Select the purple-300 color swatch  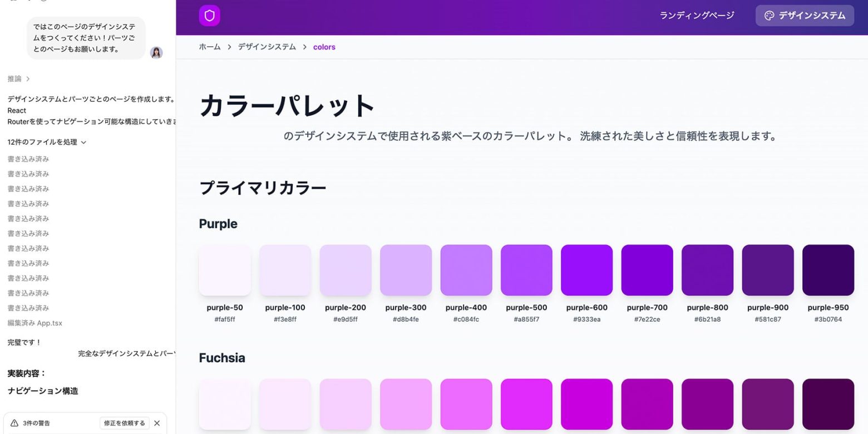(x=406, y=270)
